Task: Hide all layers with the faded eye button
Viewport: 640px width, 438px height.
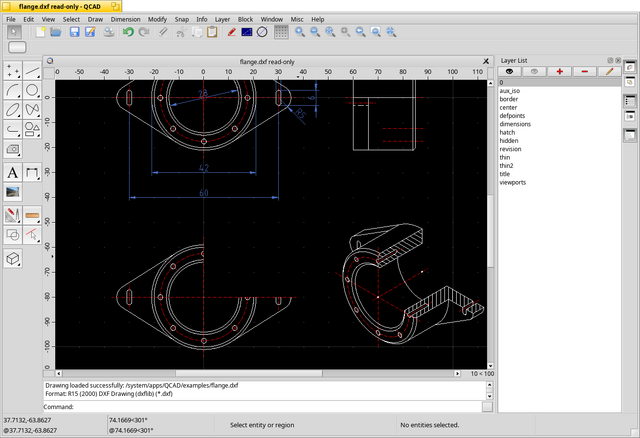Action: pyautogui.click(x=534, y=71)
